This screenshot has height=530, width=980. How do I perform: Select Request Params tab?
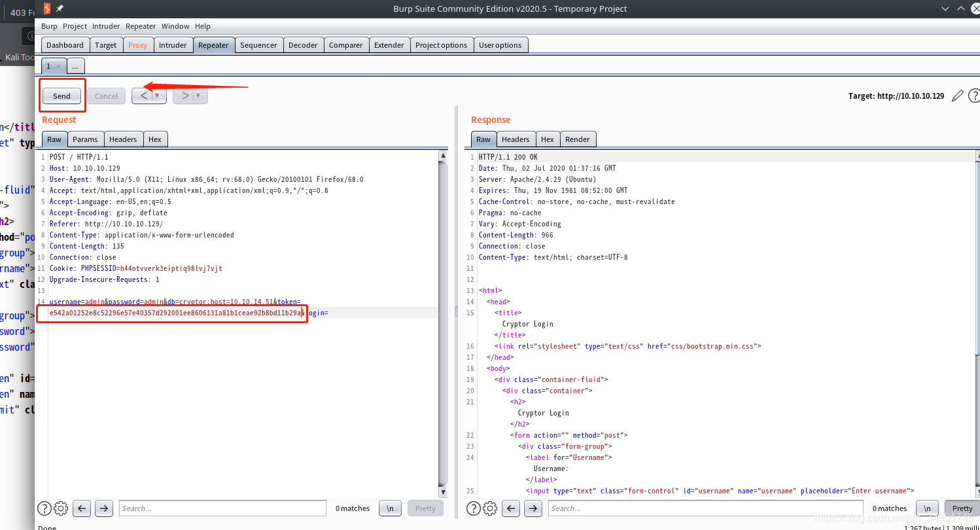(x=85, y=139)
